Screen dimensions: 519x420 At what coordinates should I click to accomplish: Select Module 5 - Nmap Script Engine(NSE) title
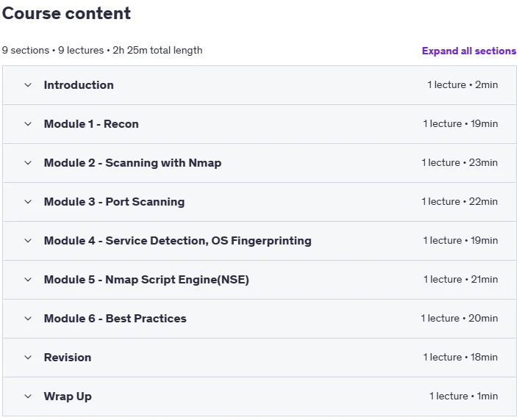tap(146, 280)
